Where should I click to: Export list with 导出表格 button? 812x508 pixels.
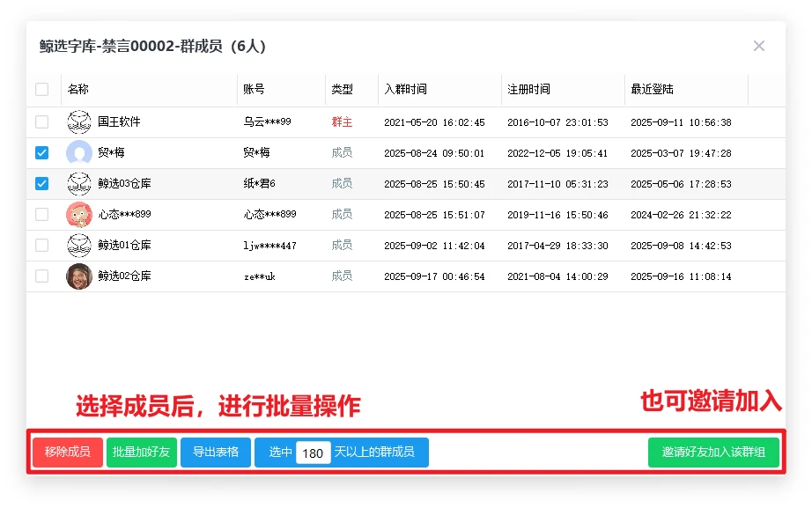click(x=216, y=453)
